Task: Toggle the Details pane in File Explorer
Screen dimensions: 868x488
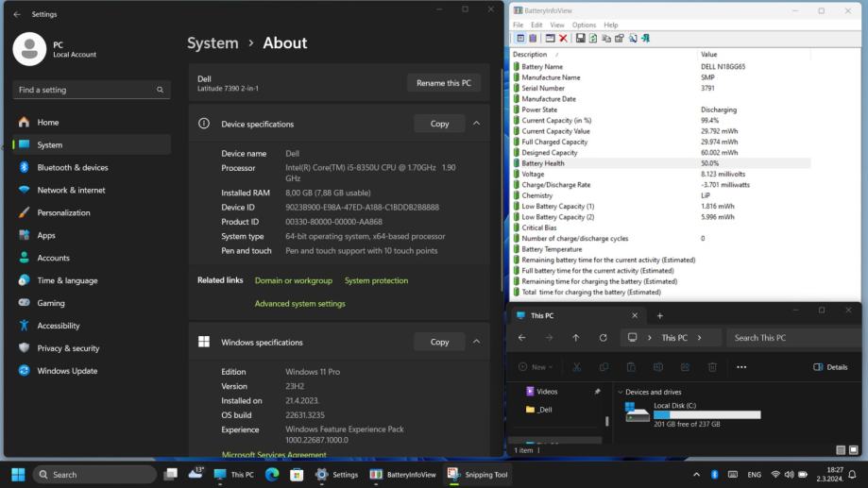Action: coord(830,367)
